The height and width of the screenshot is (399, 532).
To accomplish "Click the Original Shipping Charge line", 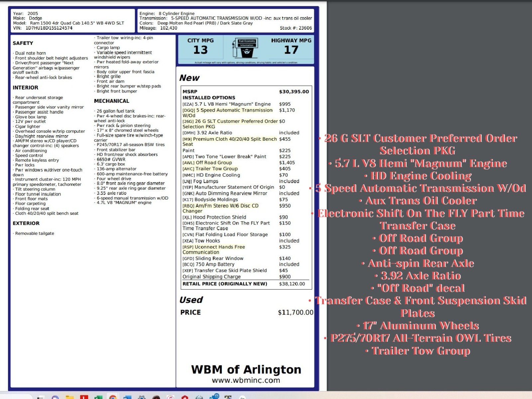I will pos(236,277).
